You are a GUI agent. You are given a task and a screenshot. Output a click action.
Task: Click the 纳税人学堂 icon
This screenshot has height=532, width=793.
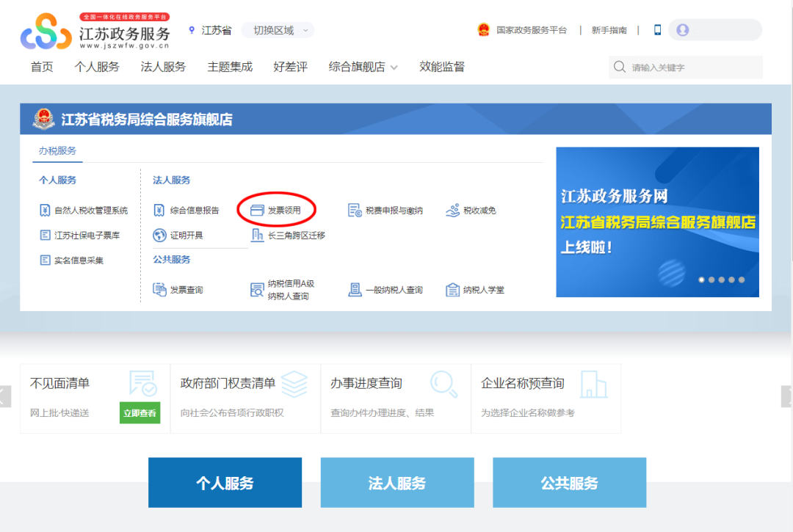(x=452, y=290)
